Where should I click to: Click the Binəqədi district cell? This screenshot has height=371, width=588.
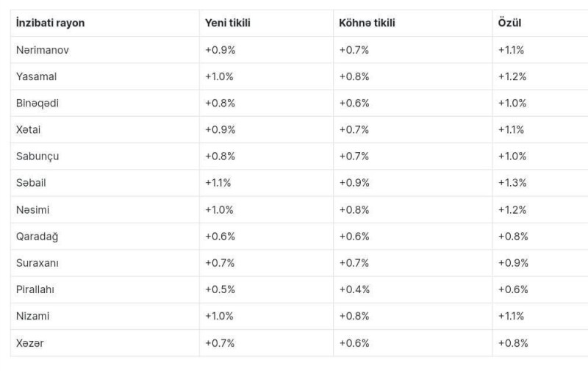[x=37, y=103]
